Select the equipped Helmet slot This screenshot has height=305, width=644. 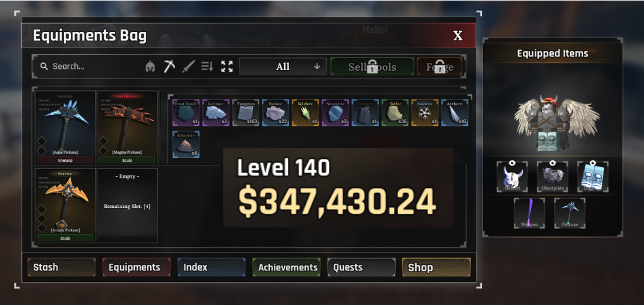click(512, 177)
